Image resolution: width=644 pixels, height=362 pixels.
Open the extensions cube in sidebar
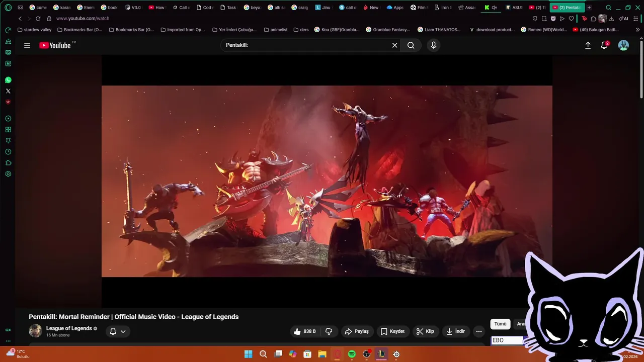coord(8,163)
